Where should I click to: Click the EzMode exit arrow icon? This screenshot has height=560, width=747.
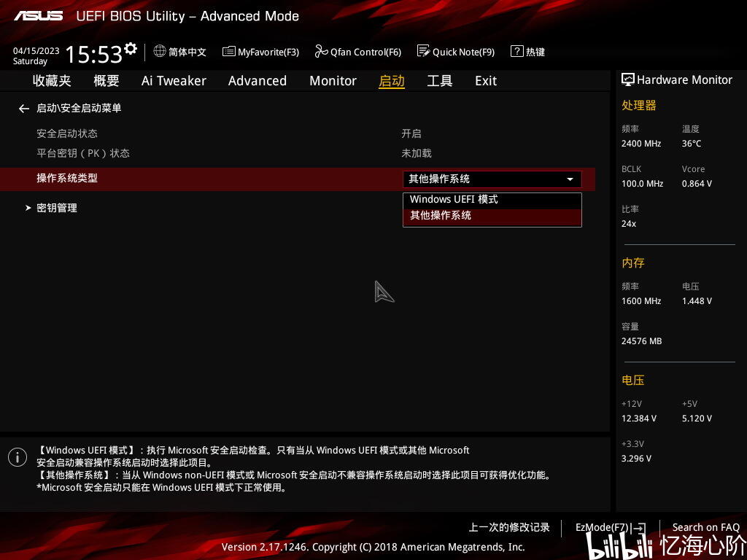pyautogui.click(x=638, y=528)
